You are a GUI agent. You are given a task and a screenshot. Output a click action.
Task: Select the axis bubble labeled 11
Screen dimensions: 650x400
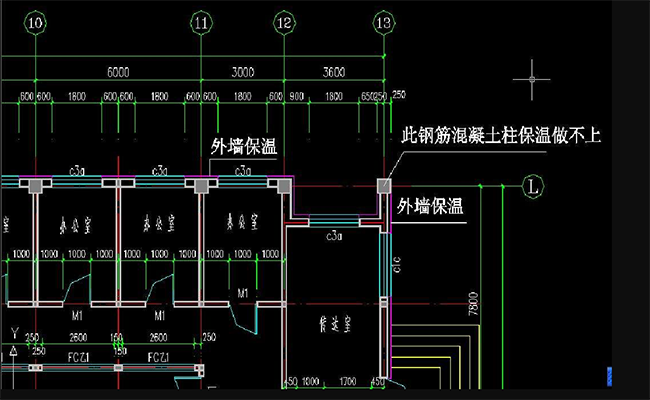[x=201, y=21]
